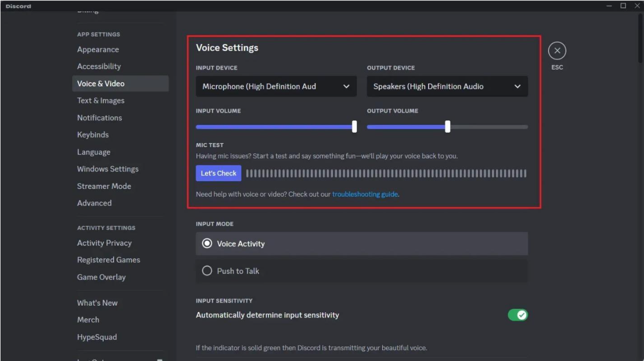Open the troubleshooting guide link
This screenshot has width=644, height=361.
pyautogui.click(x=365, y=194)
